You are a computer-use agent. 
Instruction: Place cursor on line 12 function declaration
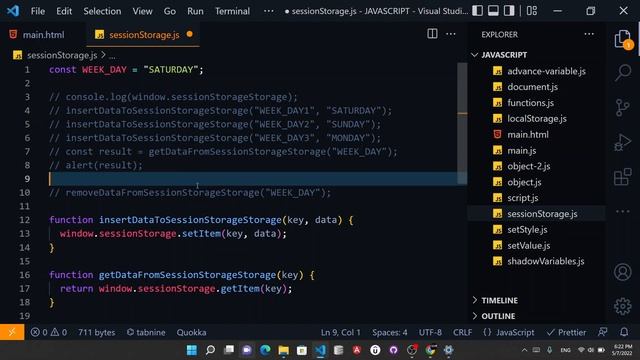pyautogui.click(x=201, y=220)
